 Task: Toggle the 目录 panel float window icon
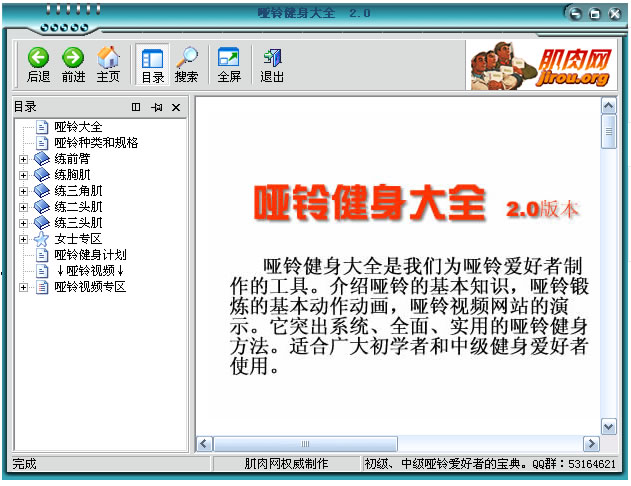click(136, 107)
